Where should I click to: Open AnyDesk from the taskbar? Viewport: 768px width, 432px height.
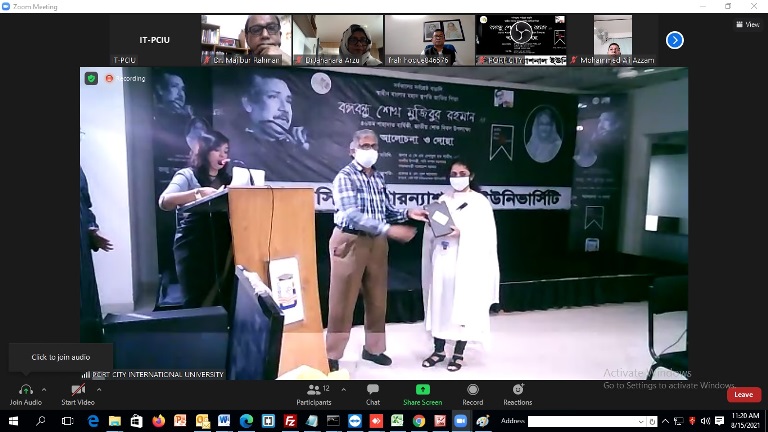376,421
